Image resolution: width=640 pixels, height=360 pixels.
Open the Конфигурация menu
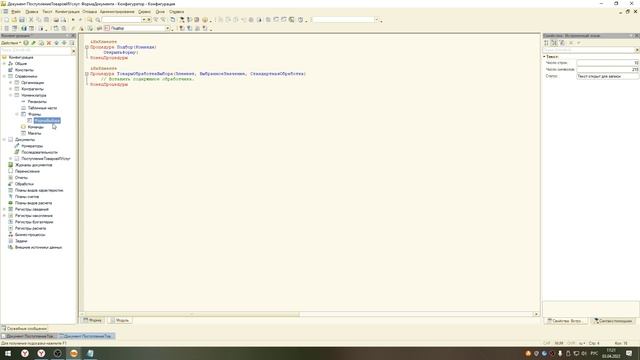click(x=67, y=12)
